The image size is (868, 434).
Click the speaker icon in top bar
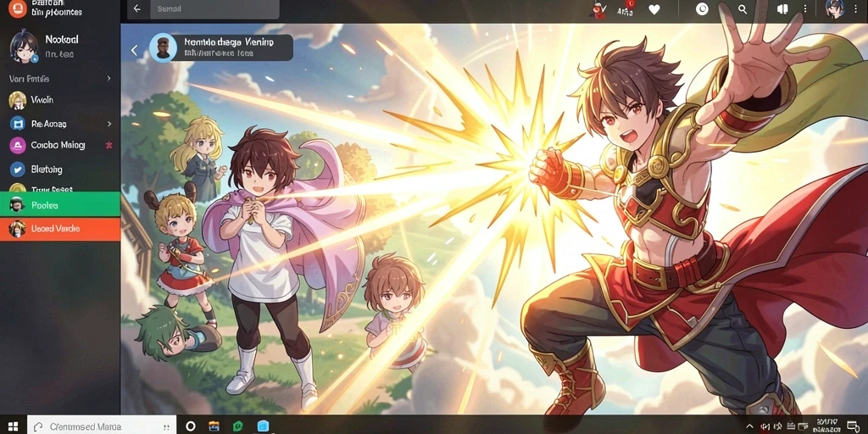click(x=782, y=9)
